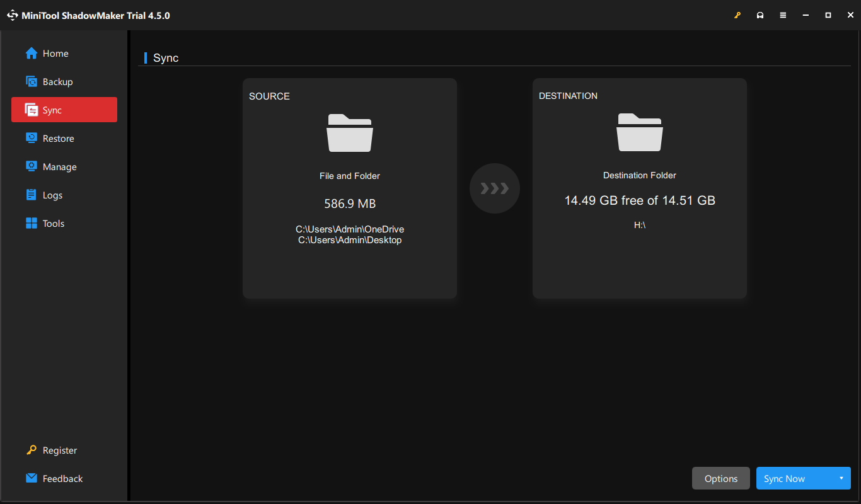Click the Restore icon in sidebar

pos(32,139)
